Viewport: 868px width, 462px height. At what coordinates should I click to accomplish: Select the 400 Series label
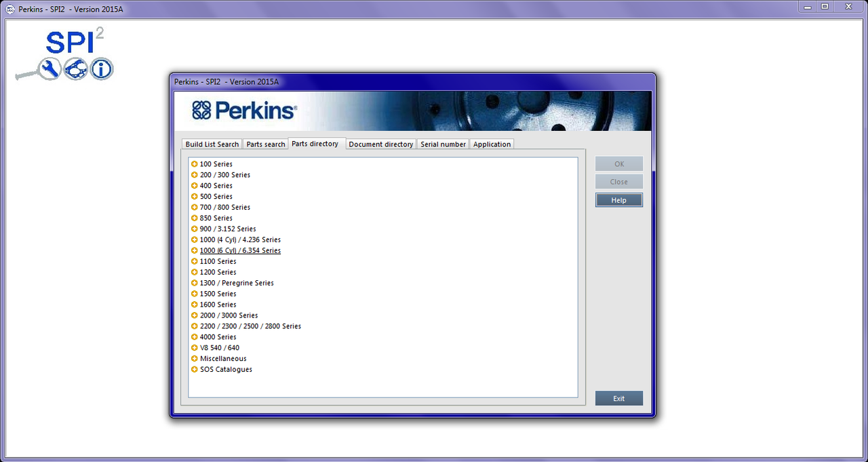click(216, 186)
